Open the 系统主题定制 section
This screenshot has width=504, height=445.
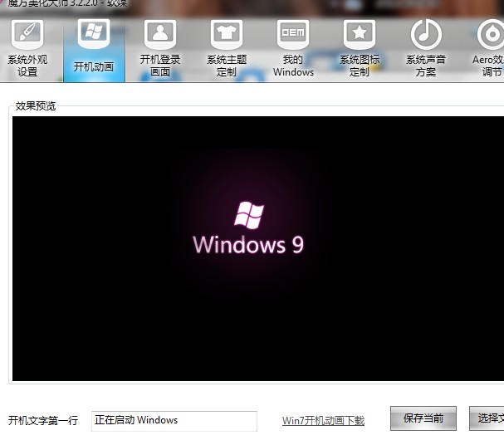pyautogui.click(x=227, y=49)
